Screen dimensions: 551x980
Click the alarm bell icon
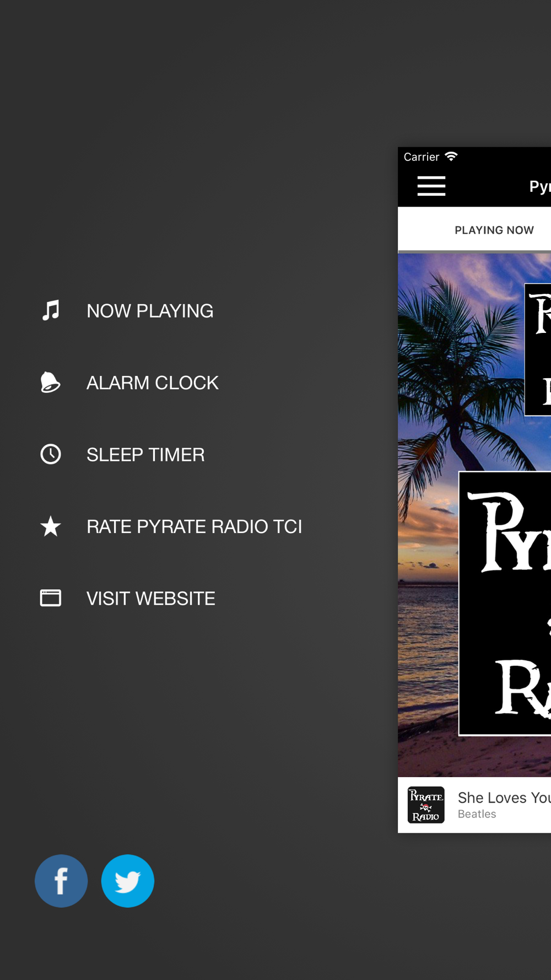tap(50, 383)
